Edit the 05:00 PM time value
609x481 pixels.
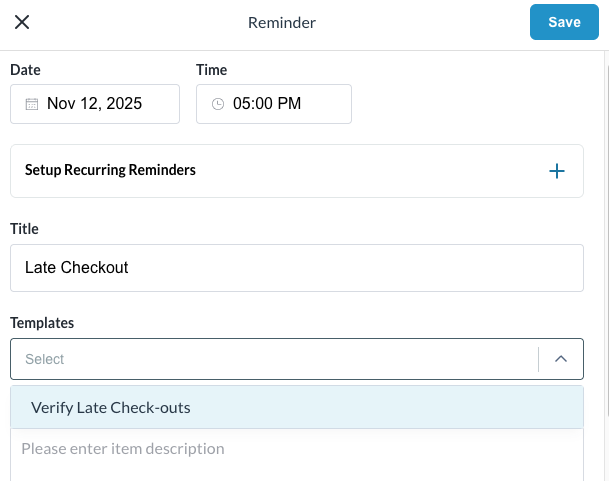coord(267,104)
